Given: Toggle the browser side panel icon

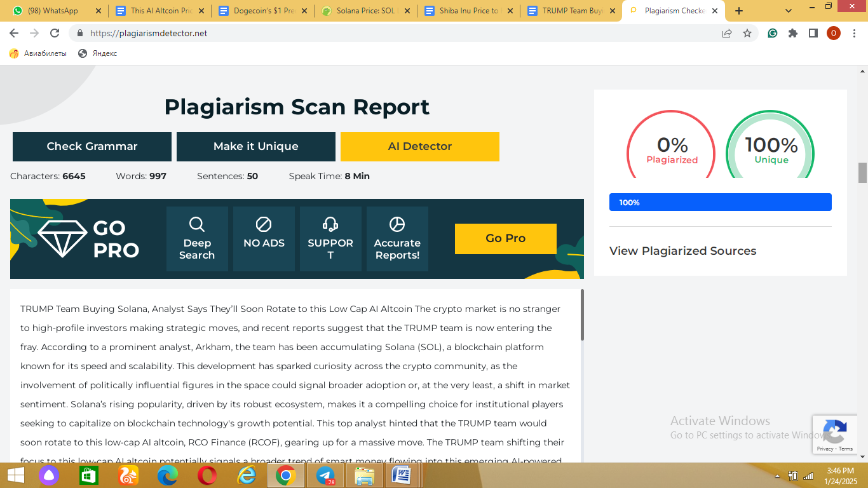Looking at the screenshot, I should tap(813, 33).
